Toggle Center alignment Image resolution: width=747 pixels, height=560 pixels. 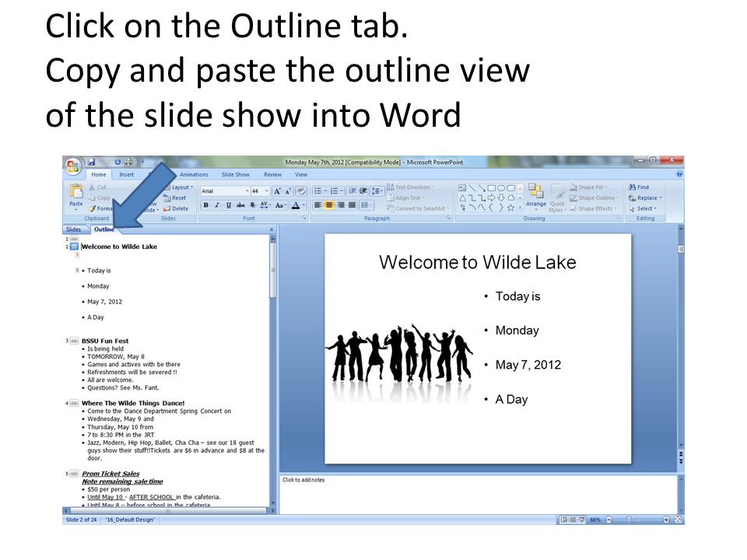[329, 205]
